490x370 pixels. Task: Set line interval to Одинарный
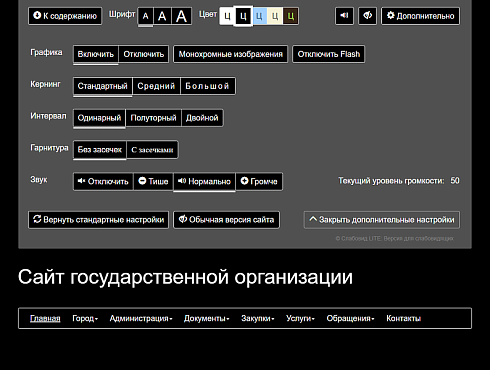pos(99,118)
